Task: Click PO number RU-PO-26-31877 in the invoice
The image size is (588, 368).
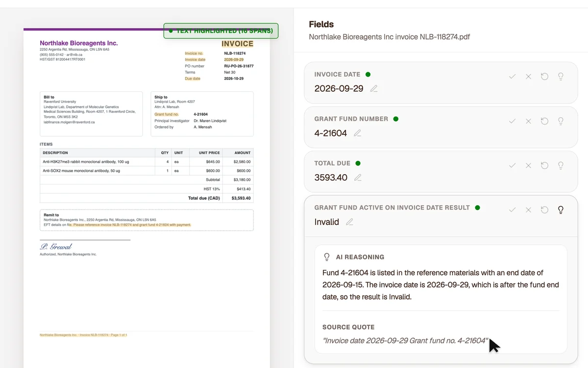Action: pos(239,66)
